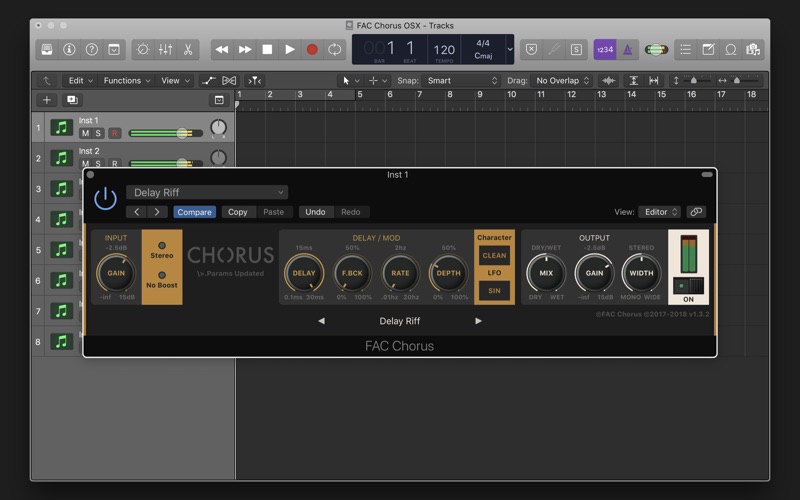Open the Mixer button
The width and height of the screenshot is (800, 500).
[x=165, y=49]
